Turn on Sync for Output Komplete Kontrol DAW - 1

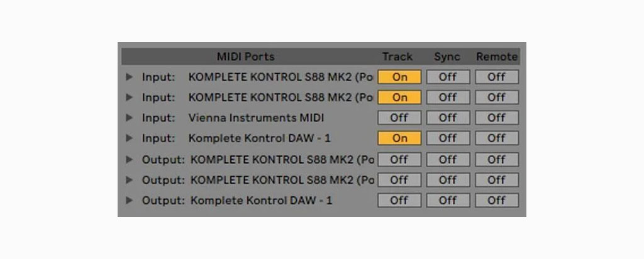[448, 201]
